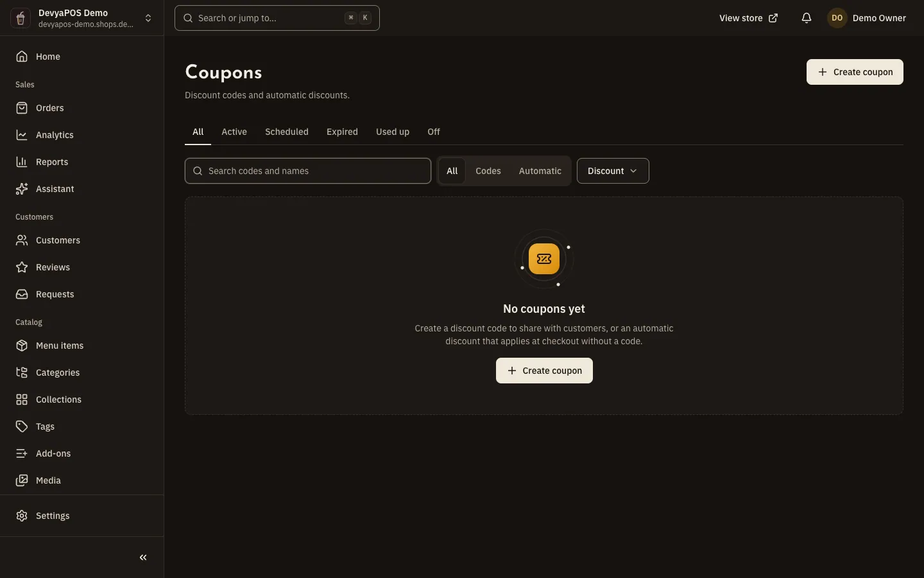The image size is (924, 578).
Task: Click the Orders shopping bag icon
Action: pyautogui.click(x=22, y=108)
